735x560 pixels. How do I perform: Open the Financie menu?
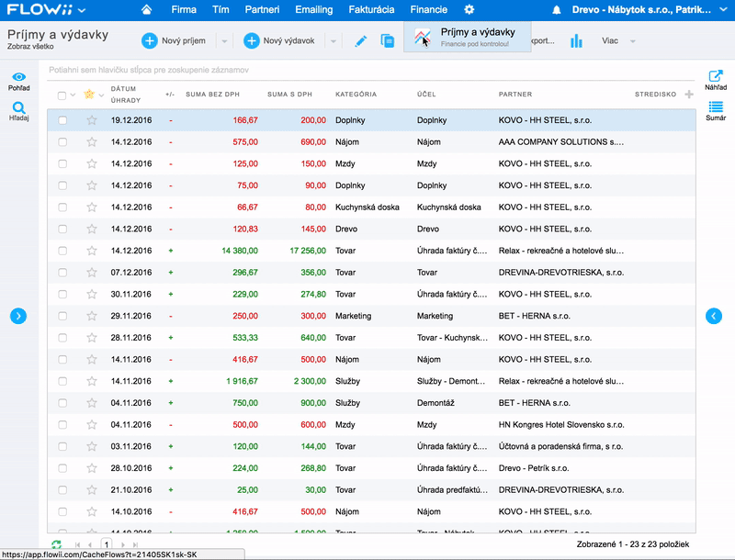(x=428, y=9)
